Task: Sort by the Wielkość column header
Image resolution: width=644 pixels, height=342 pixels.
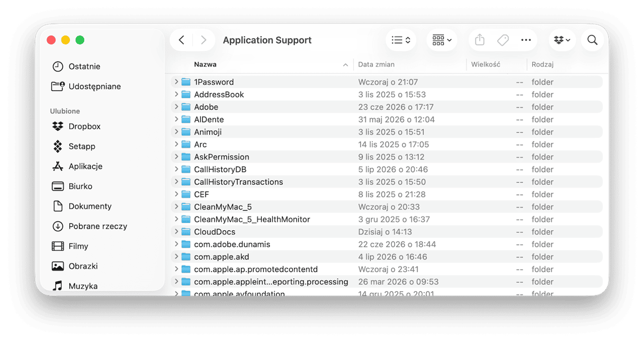Action: click(486, 65)
